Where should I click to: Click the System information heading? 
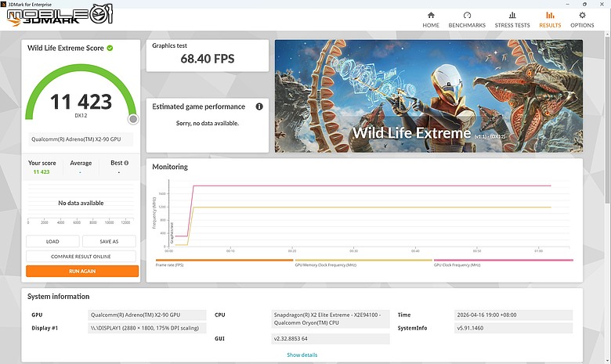tap(59, 296)
